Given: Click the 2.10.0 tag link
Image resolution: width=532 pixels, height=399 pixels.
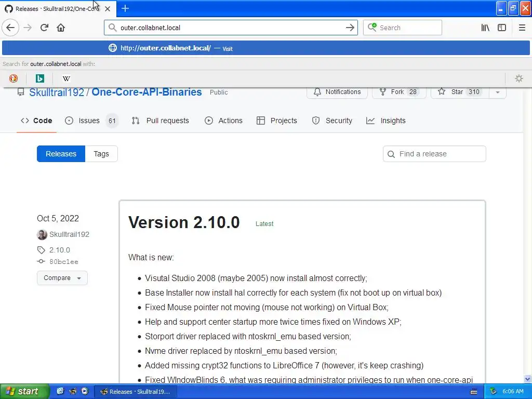Looking at the screenshot, I should (x=59, y=250).
